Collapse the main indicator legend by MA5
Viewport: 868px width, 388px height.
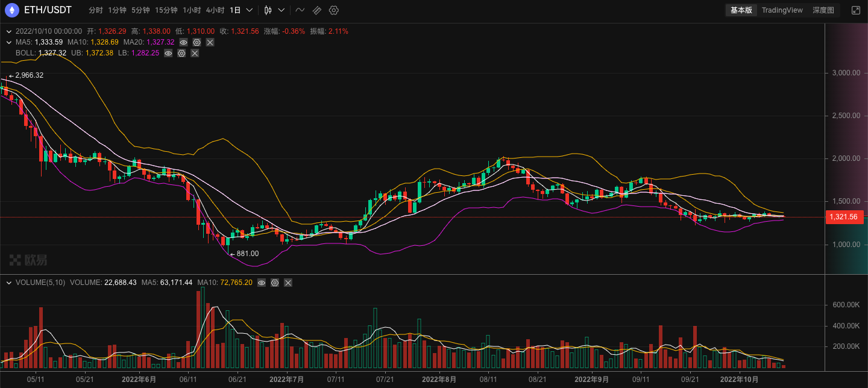(x=8, y=42)
